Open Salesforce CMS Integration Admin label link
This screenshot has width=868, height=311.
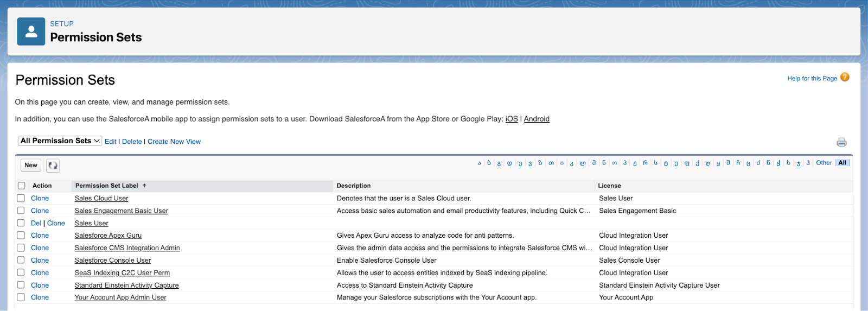click(x=127, y=247)
